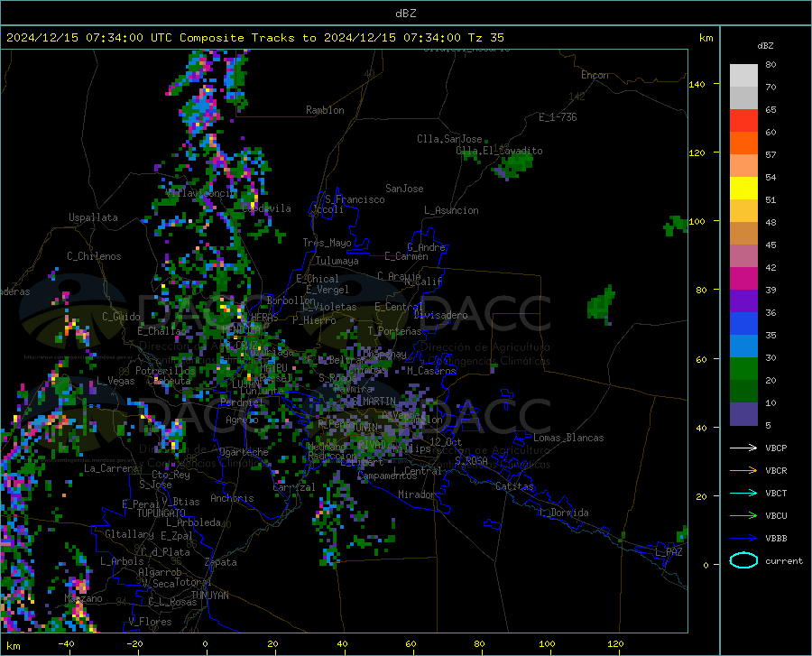Click the TUPUNGATO place label

[x=161, y=513]
